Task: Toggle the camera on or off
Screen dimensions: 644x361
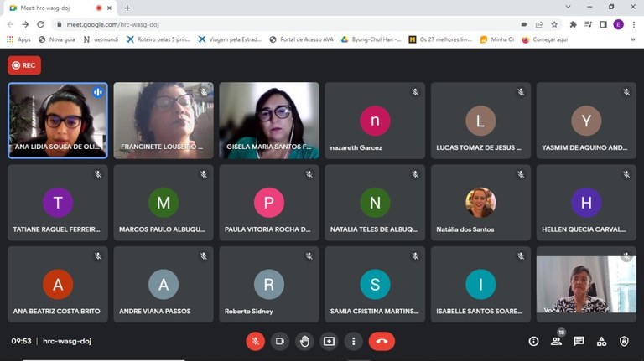Action: pyautogui.click(x=280, y=341)
